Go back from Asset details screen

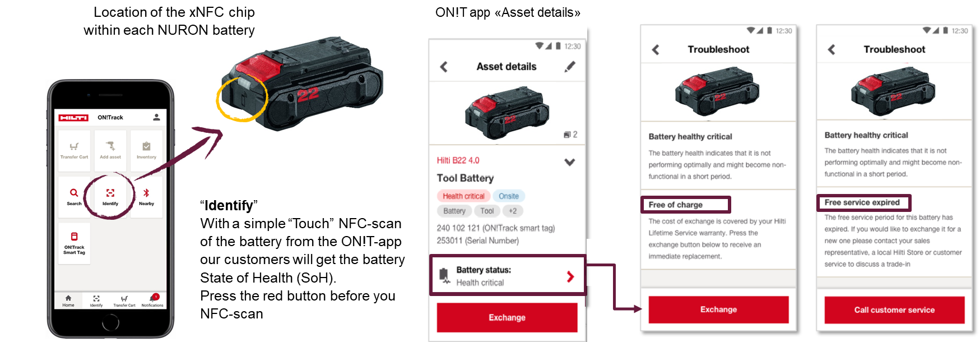[x=444, y=67]
